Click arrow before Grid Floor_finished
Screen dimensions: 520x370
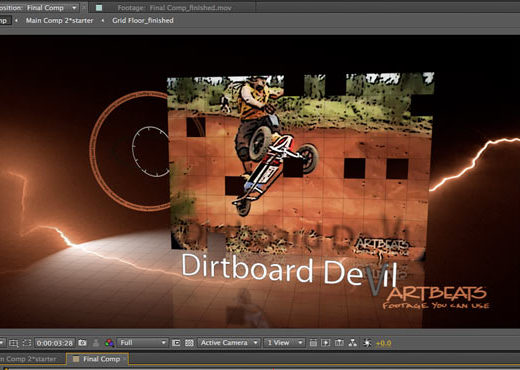click(x=103, y=21)
